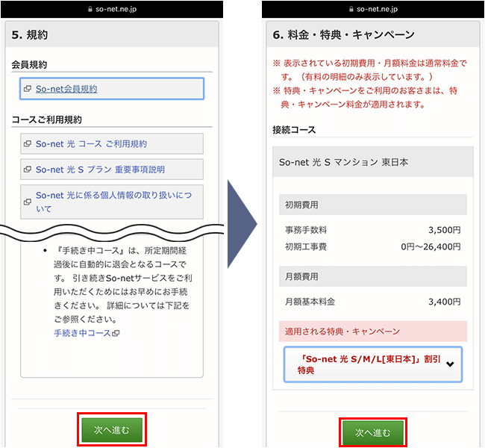Click the 事務手数料 row label
This screenshot has width=485, height=448.
click(x=306, y=230)
